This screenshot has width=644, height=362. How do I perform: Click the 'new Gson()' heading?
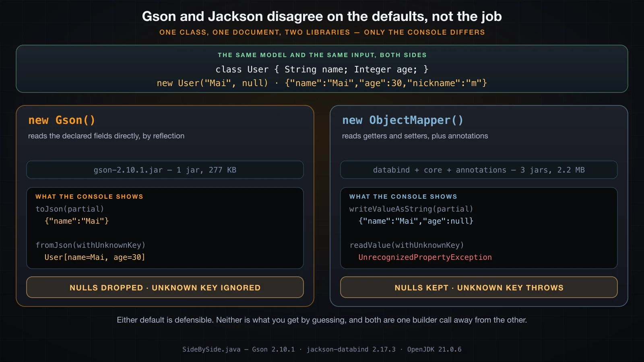pos(62,120)
